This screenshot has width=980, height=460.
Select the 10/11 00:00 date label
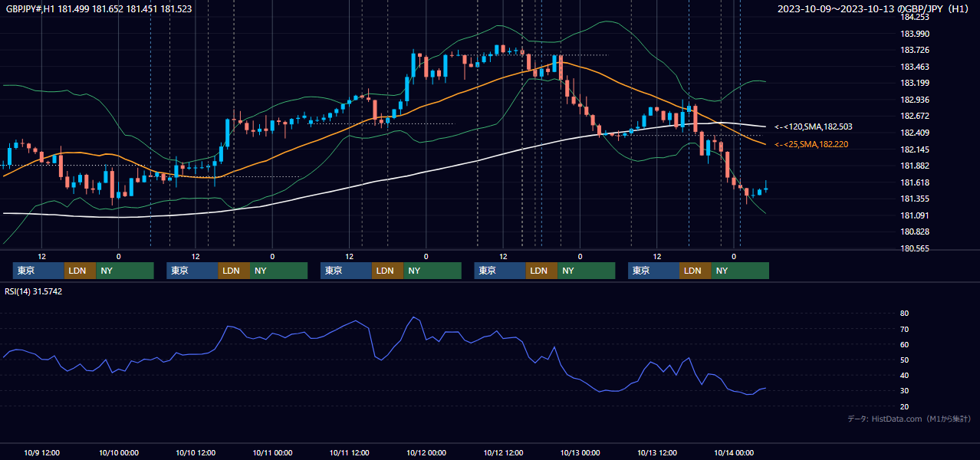[x=272, y=452]
